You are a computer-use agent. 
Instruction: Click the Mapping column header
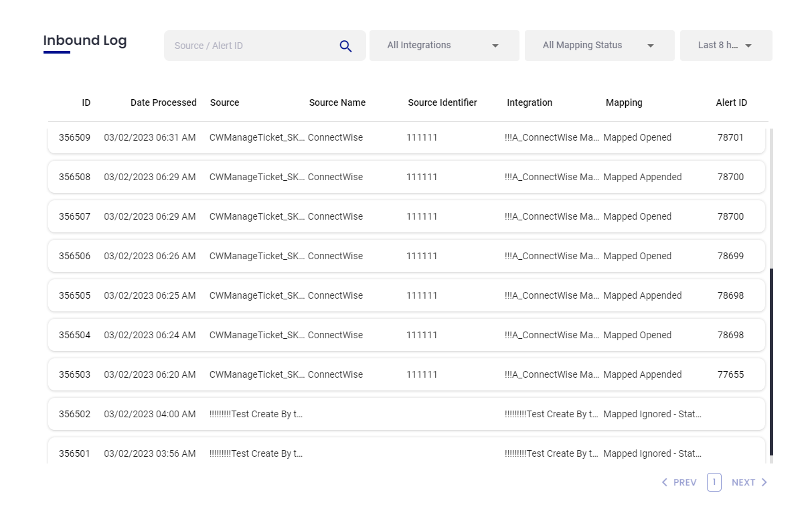point(624,102)
